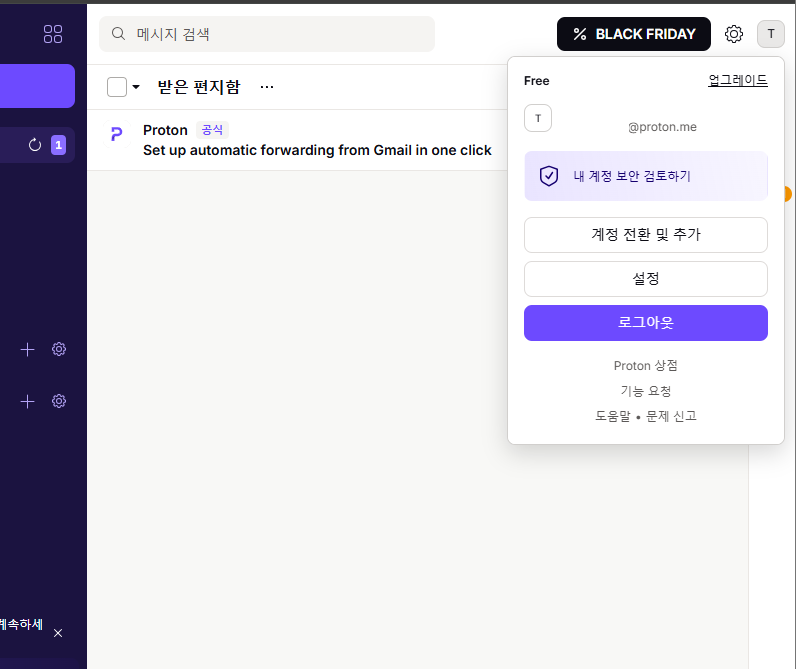The width and height of the screenshot is (796, 669).
Task: Click the 업그레이드 link
Action: [x=738, y=81]
